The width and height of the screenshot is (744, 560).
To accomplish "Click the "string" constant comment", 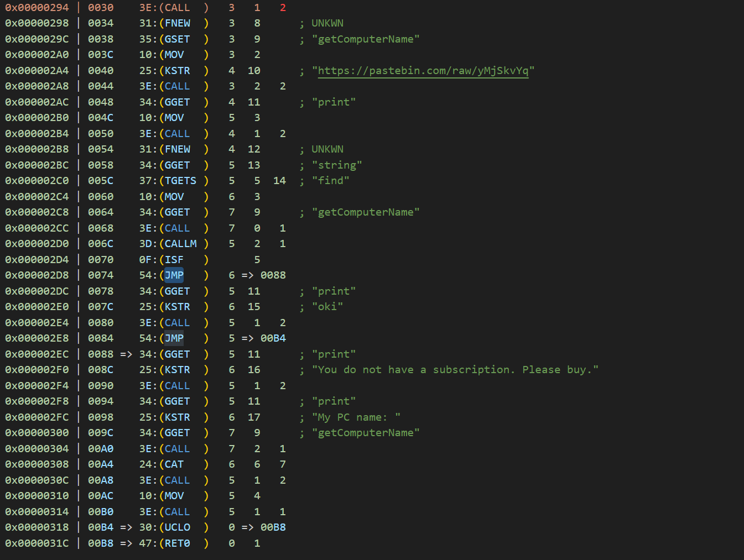I will click(x=336, y=165).
